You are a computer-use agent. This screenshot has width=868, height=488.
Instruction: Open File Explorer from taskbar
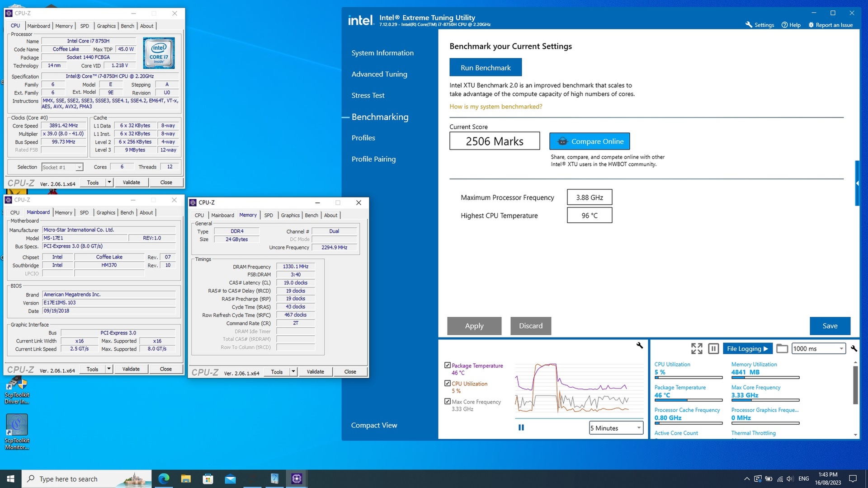click(x=186, y=479)
